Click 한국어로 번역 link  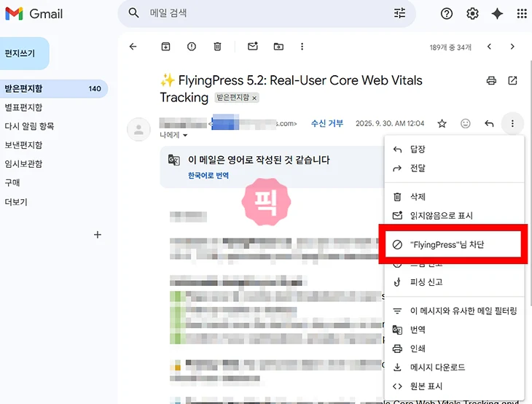(208, 176)
